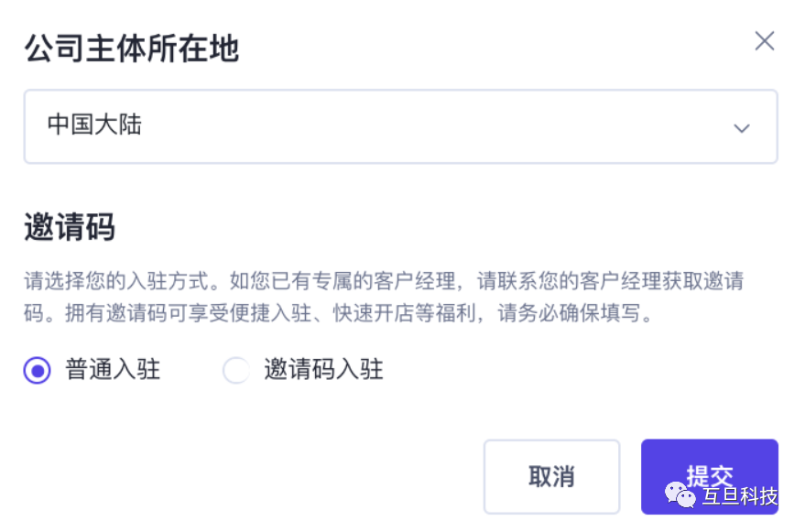The width and height of the screenshot is (805, 532).
Task: Choose the 普通入驻 option label
Action: pos(113,369)
